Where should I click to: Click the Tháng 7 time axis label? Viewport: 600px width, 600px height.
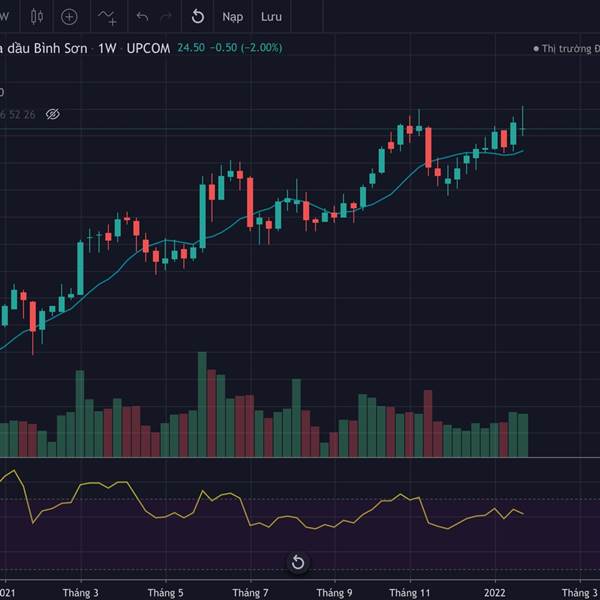[250, 593]
